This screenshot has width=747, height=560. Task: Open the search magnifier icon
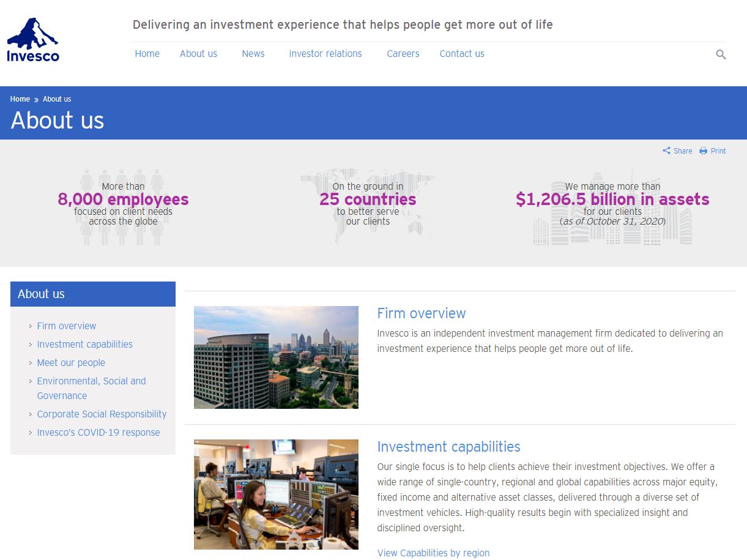point(721,54)
